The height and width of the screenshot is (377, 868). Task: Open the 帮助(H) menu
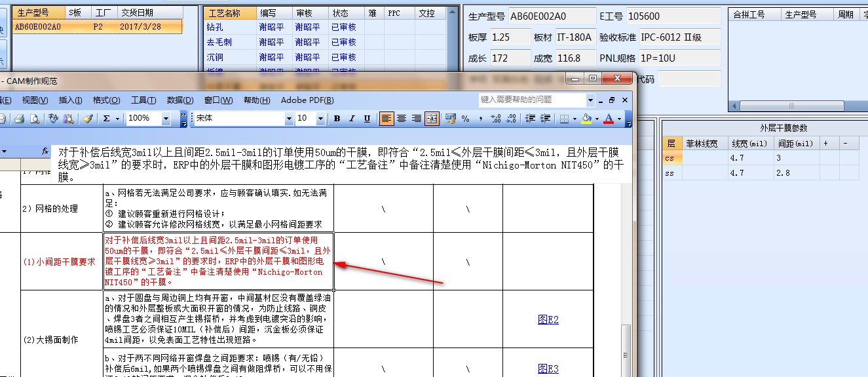257,100
